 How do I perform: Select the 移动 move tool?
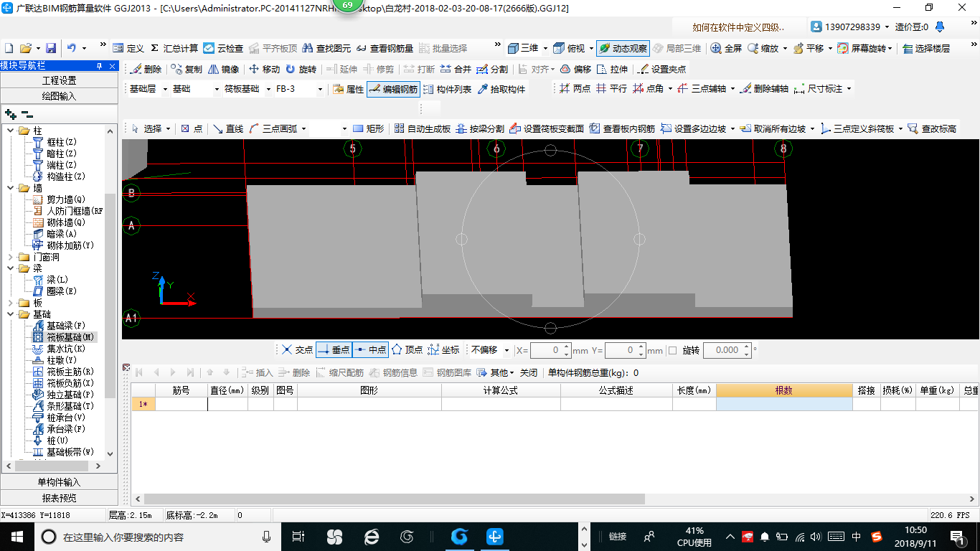point(264,70)
